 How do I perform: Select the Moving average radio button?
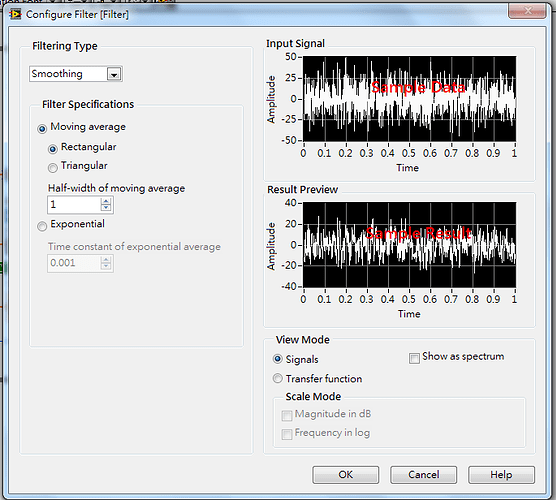(42, 128)
